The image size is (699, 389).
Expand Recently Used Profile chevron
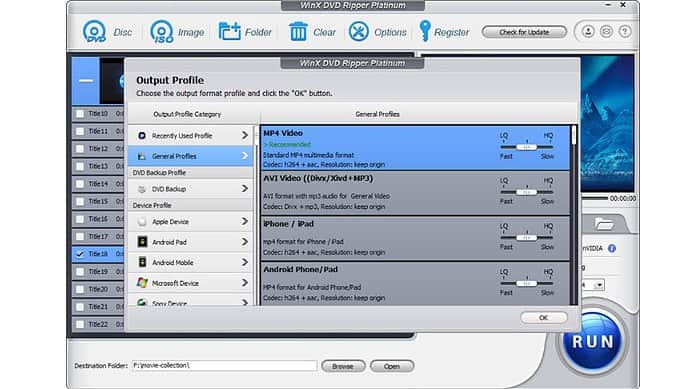245,135
